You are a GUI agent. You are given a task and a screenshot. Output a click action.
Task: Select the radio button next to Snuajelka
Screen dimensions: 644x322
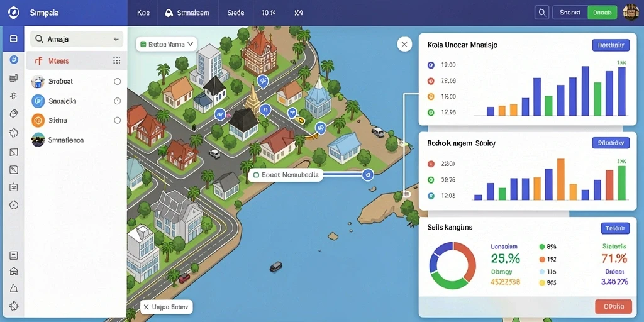pyautogui.click(x=118, y=101)
